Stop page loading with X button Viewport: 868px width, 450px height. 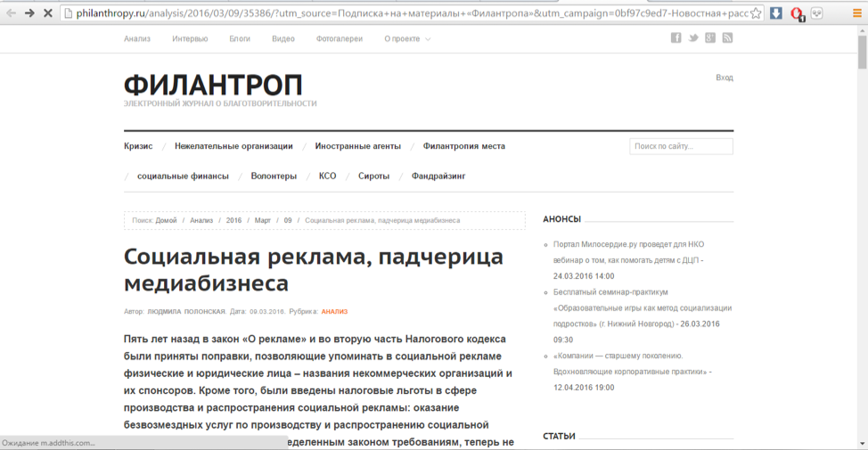click(x=47, y=13)
